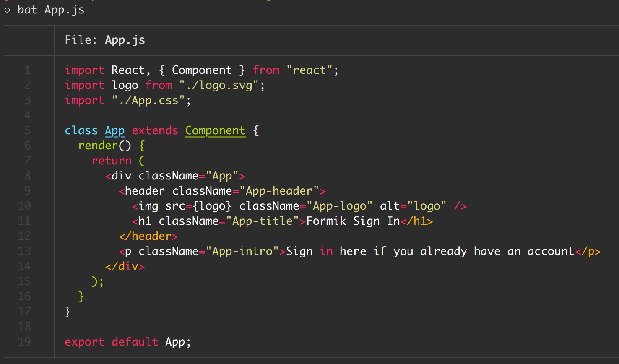The height and width of the screenshot is (364, 619).
Task: Click the "extends" keyword
Action: 155,130
